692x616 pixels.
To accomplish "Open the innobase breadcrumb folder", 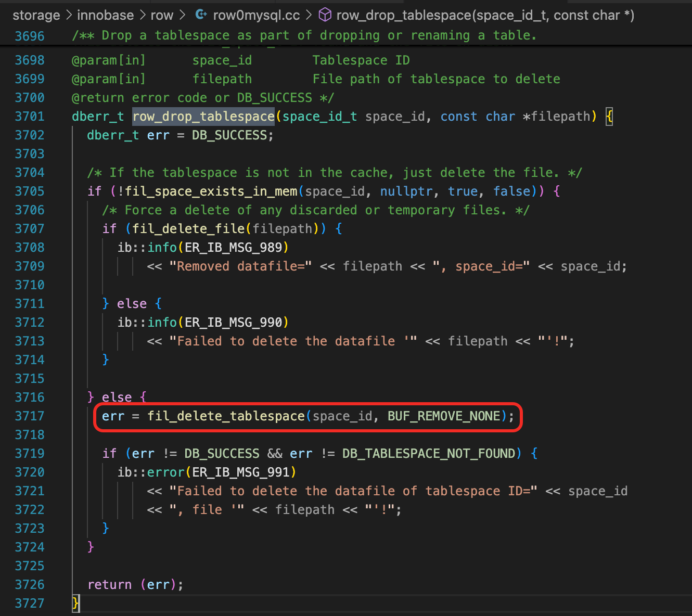I will (105, 15).
